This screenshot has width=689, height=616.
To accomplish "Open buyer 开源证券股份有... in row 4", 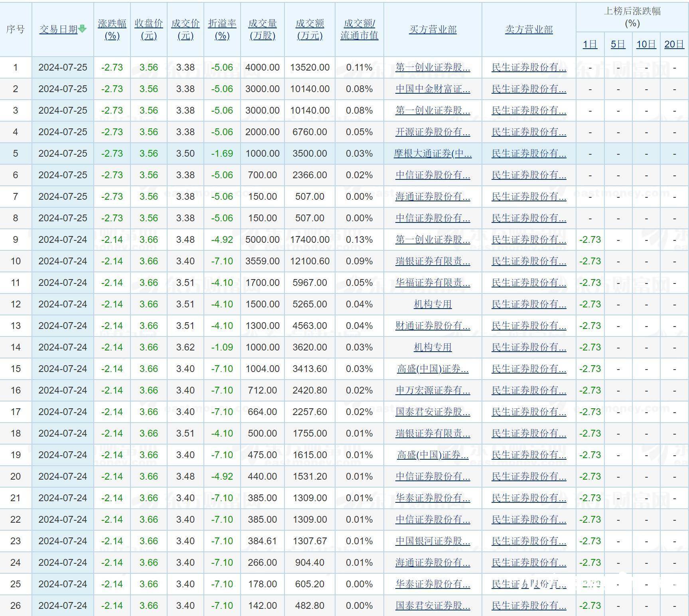I will (433, 132).
